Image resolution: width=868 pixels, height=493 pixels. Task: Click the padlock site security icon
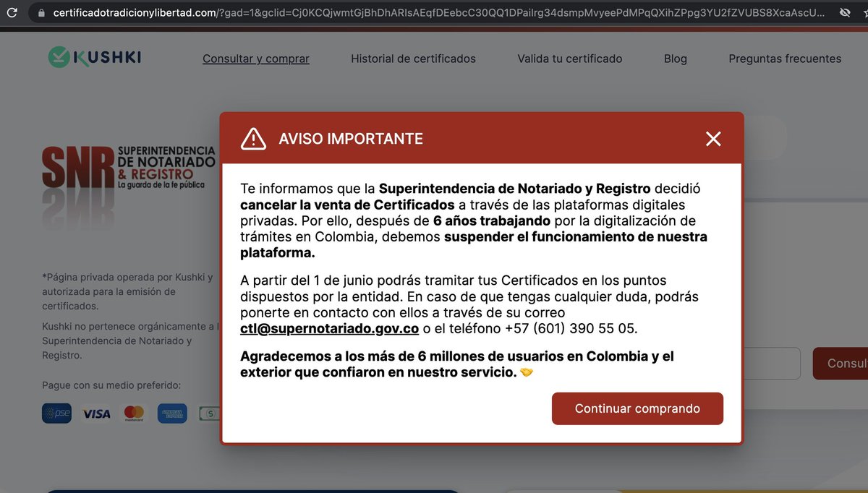tap(41, 13)
